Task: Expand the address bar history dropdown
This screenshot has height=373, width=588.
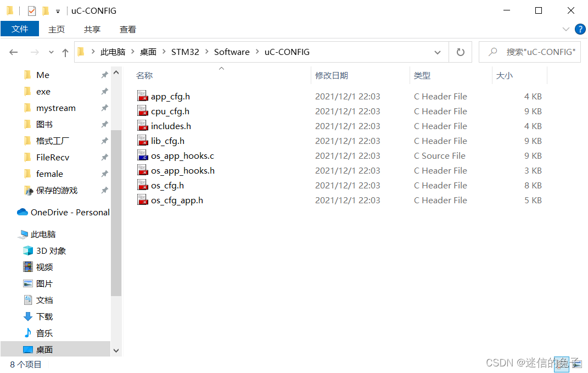Action: click(x=437, y=52)
